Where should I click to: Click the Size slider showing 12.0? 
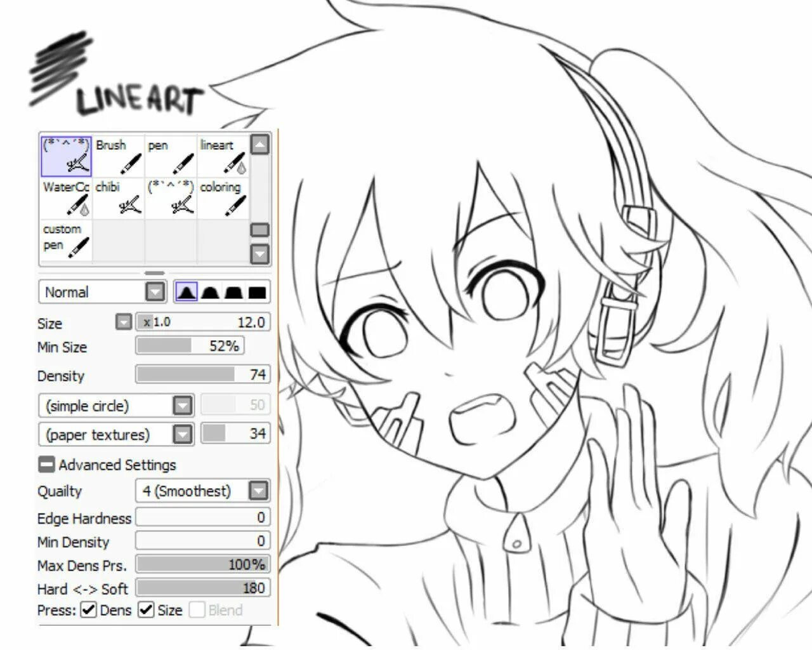click(x=203, y=322)
